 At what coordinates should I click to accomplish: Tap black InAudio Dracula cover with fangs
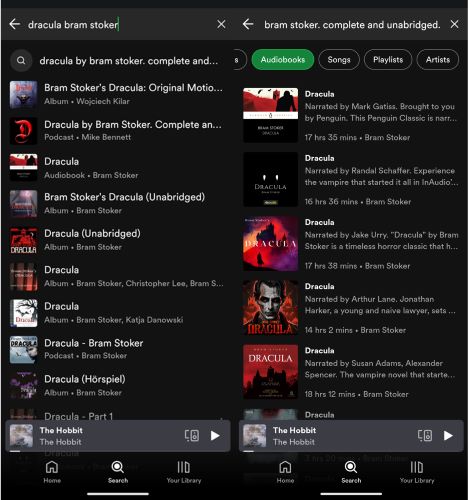271,179
